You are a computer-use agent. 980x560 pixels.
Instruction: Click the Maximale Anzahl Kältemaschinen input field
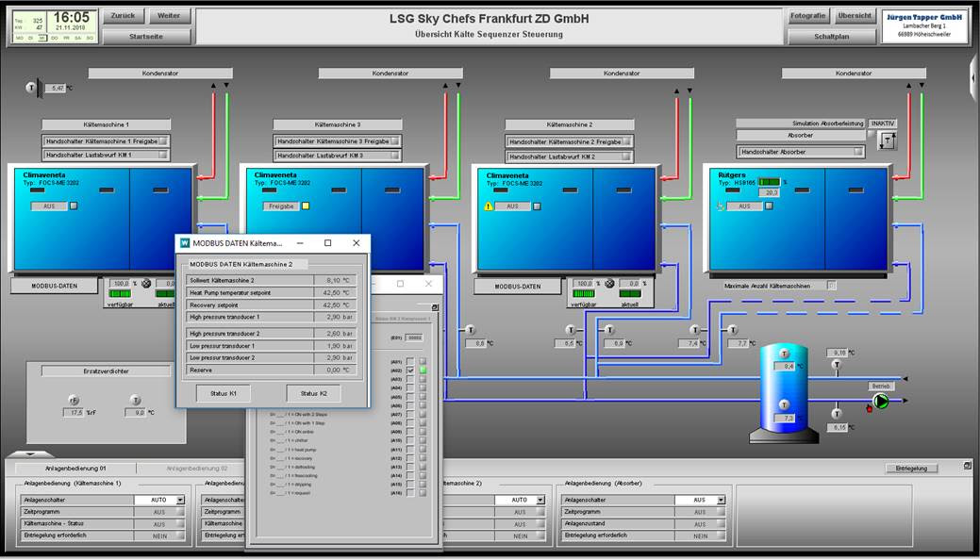point(831,286)
